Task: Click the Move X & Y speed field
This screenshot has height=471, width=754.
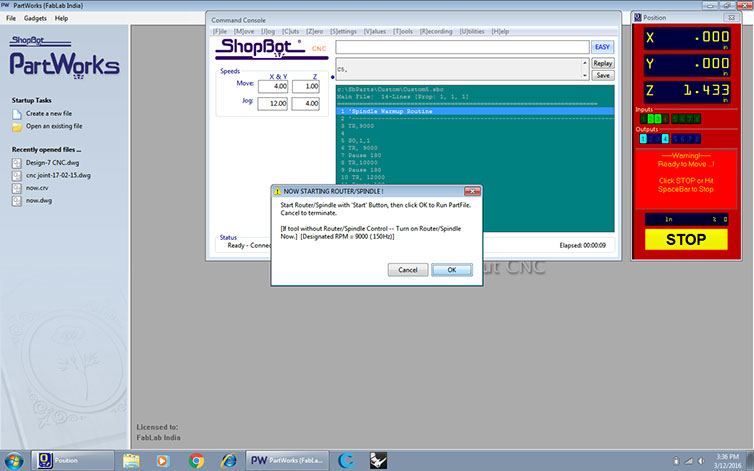Action: 273,87
